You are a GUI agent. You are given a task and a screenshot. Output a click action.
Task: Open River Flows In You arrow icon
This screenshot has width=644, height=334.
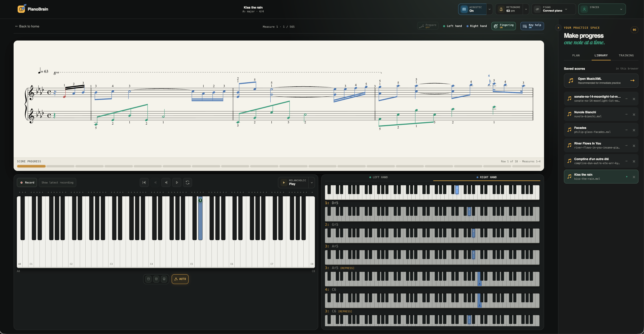coord(626,145)
